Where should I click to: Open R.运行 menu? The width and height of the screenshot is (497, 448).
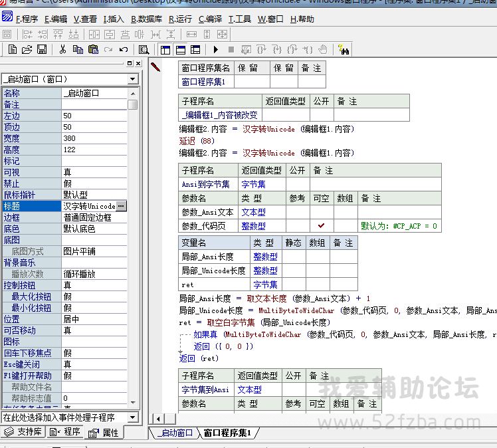pyautogui.click(x=180, y=19)
